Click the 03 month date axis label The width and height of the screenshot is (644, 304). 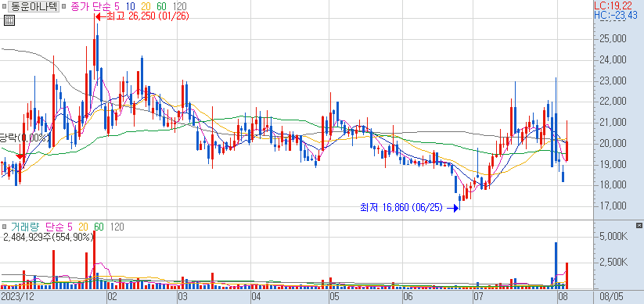[183, 296]
